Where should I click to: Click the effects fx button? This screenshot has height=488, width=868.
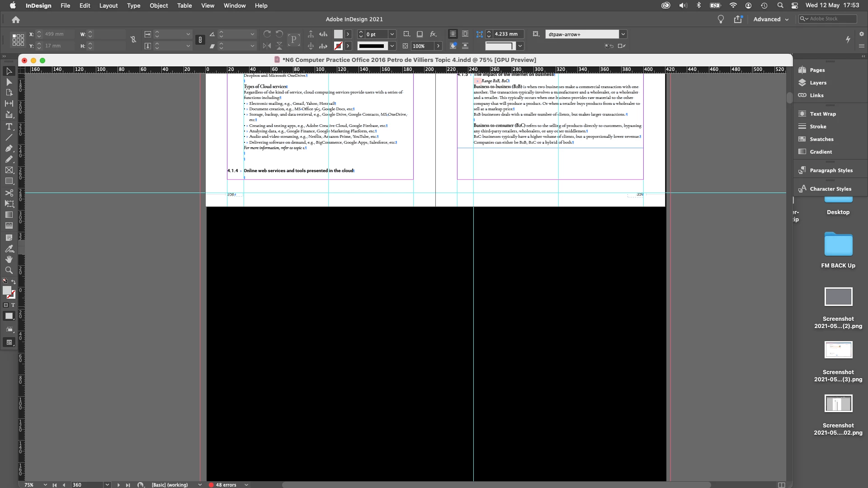click(433, 34)
